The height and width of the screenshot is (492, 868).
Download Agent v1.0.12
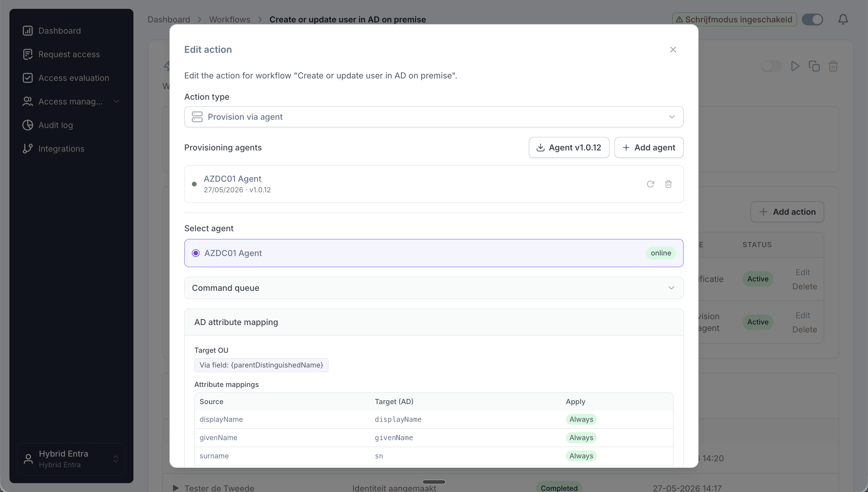click(569, 148)
